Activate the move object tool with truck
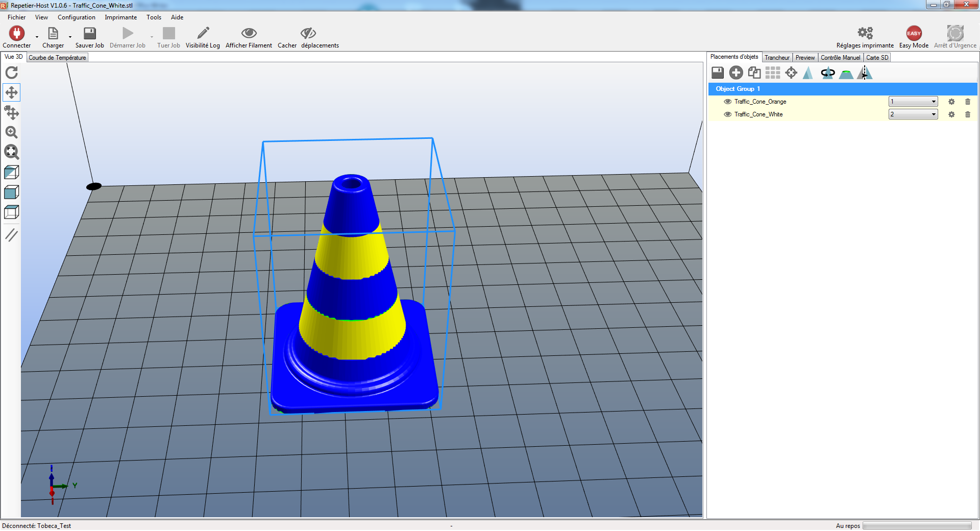 [x=11, y=112]
